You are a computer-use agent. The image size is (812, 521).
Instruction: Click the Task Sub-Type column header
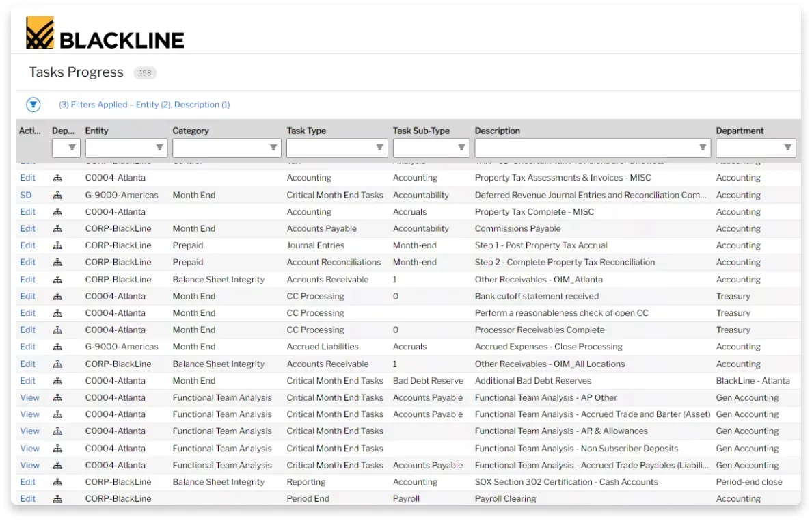click(421, 131)
